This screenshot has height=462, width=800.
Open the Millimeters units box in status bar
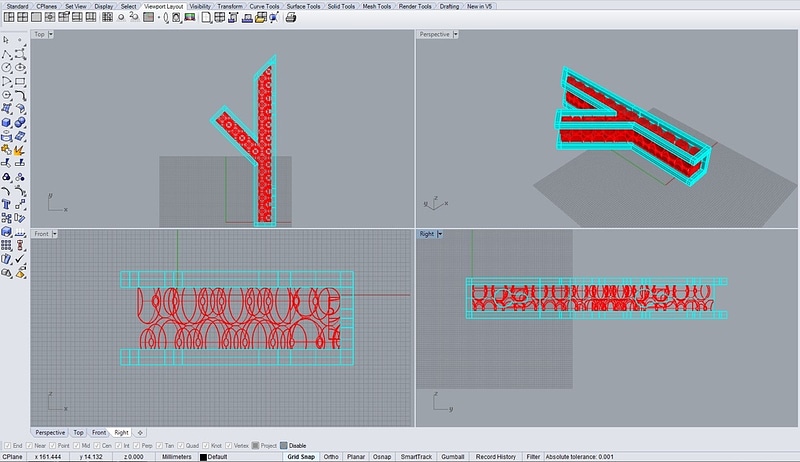pyautogui.click(x=177, y=457)
